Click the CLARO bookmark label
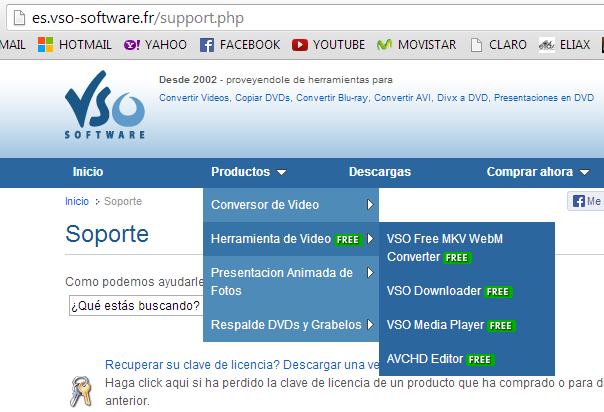The width and height of the screenshot is (604, 412). [x=508, y=45]
